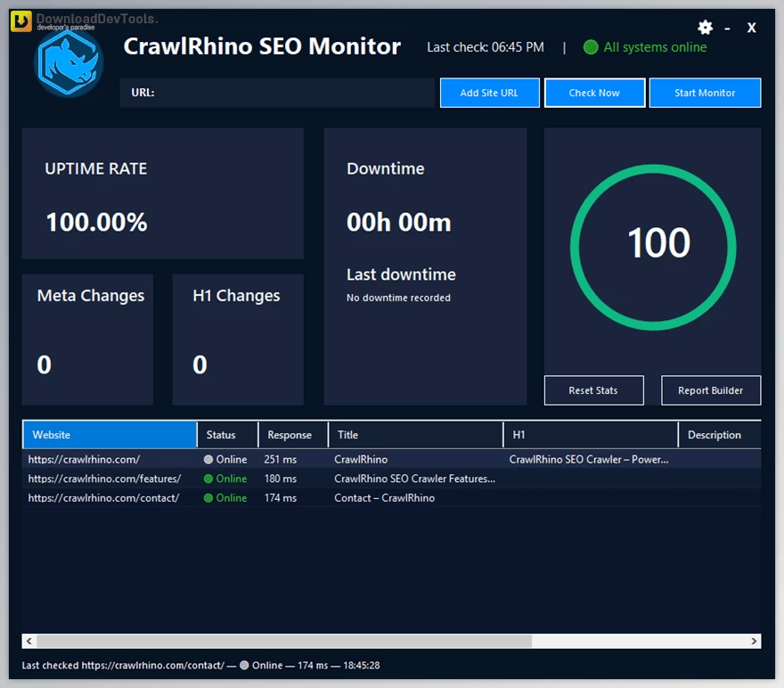Image resolution: width=784 pixels, height=688 pixels.
Task: Click the green status dot for contact page
Action: point(208,498)
